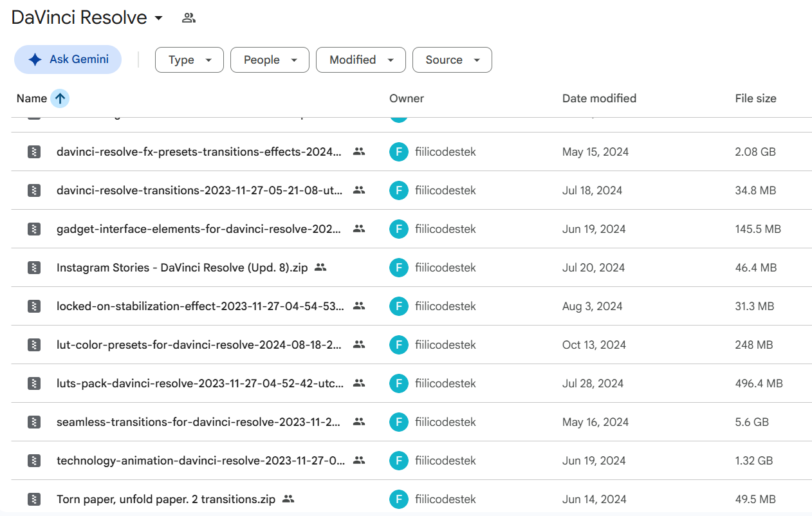The image size is (812, 516).
Task: Click the May 15, 2024 date
Action: [595, 152]
